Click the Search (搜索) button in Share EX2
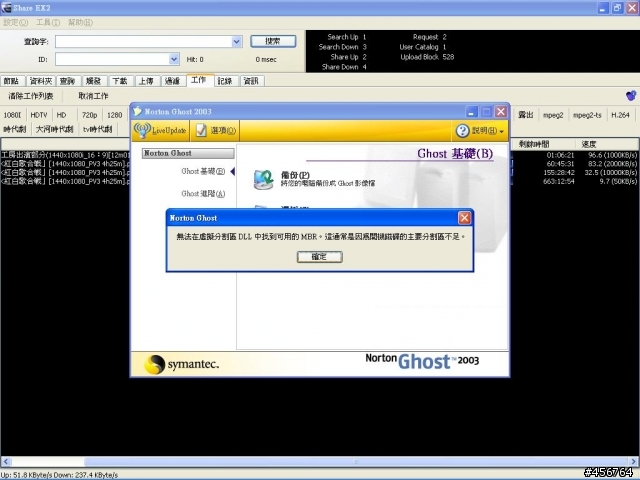 (x=273, y=41)
